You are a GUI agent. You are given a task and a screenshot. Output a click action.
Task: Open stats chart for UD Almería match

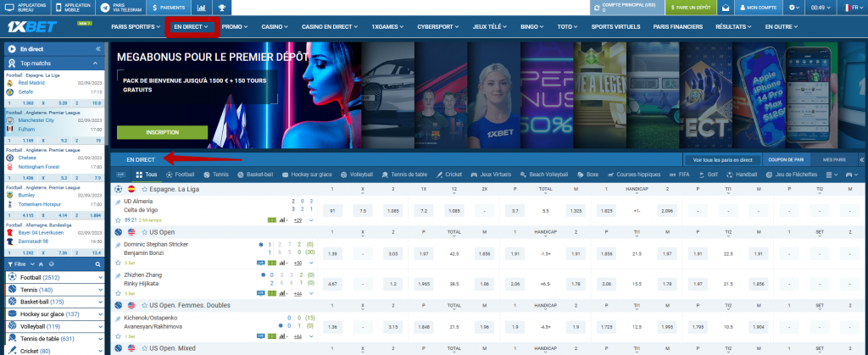point(285,220)
